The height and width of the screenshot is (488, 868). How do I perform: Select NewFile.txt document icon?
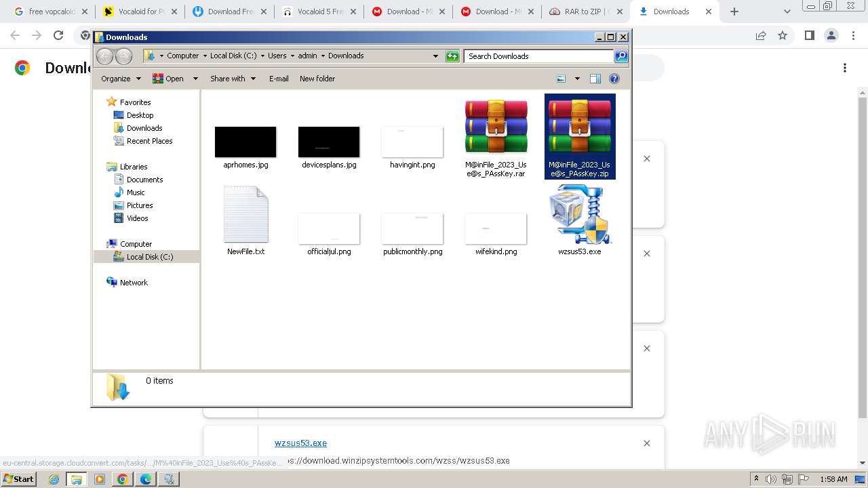click(245, 215)
